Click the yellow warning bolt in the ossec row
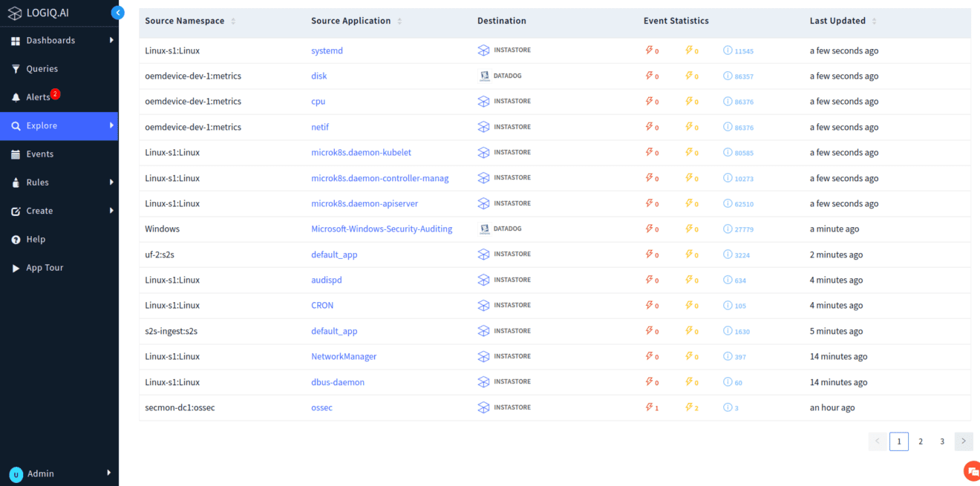980x486 pixels. (x=689, y=407)
